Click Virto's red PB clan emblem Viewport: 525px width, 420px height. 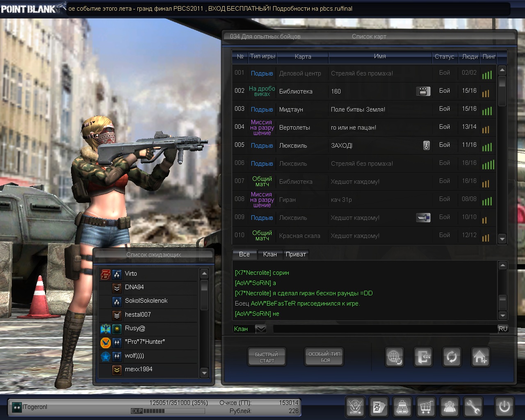tap(105, 274)
